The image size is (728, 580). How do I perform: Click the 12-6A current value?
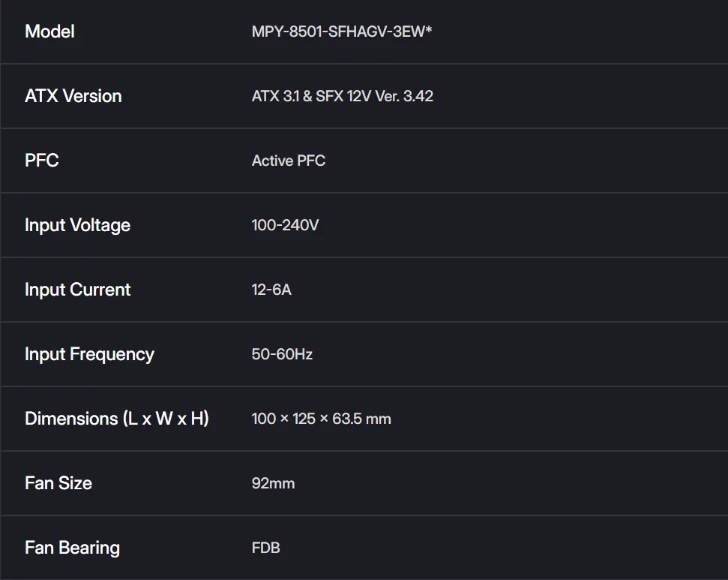[271, 290]
